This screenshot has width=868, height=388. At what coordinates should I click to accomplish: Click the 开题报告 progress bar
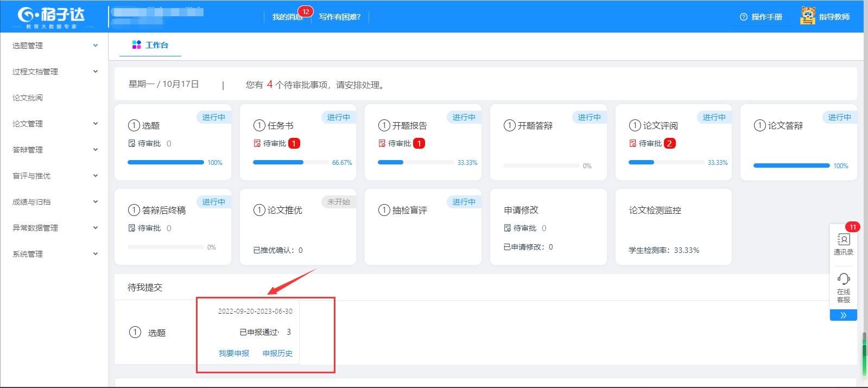(416, 162)
